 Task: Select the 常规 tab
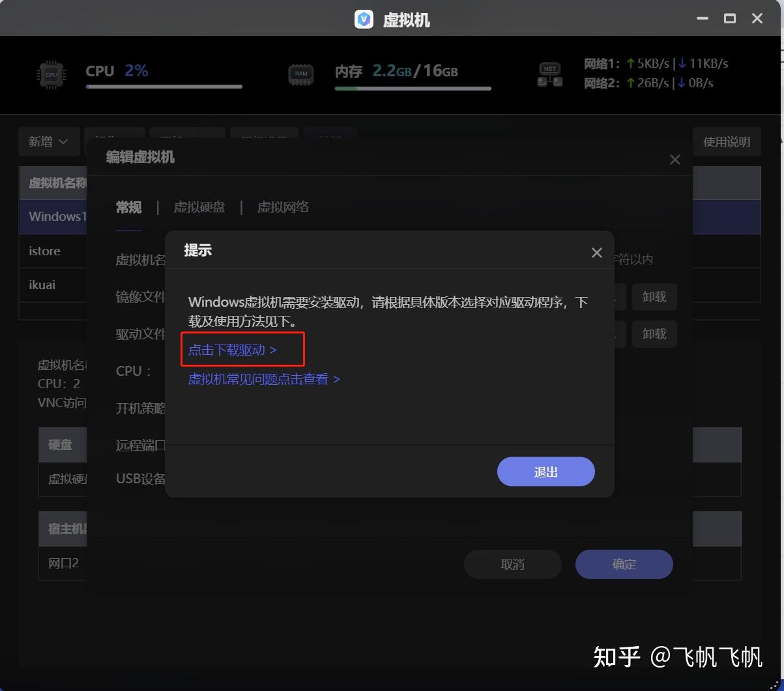click(128, 207)
